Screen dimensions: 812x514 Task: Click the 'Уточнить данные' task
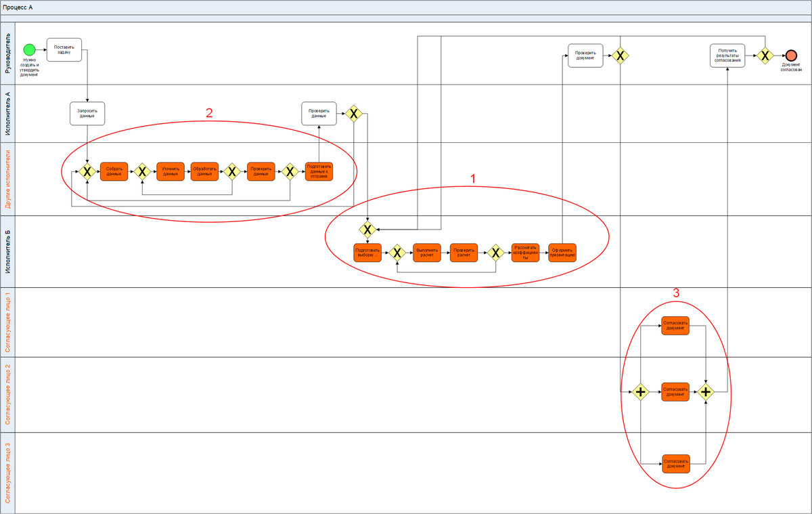coord(171,171)
